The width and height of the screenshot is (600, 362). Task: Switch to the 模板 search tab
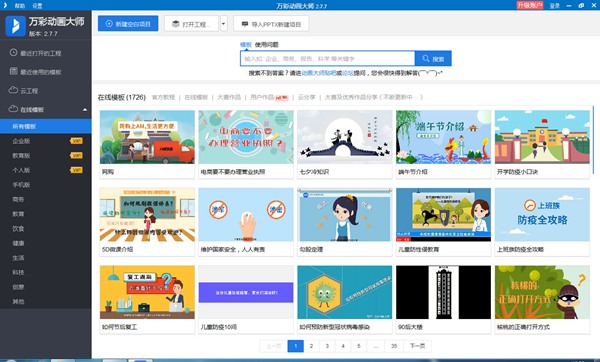click(246, 44)
